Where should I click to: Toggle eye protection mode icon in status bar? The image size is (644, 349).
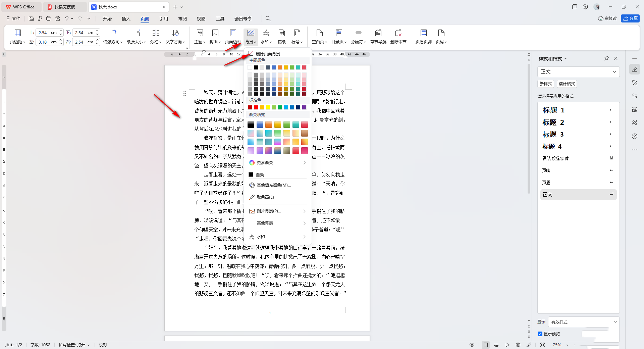(x=472, y=345)
